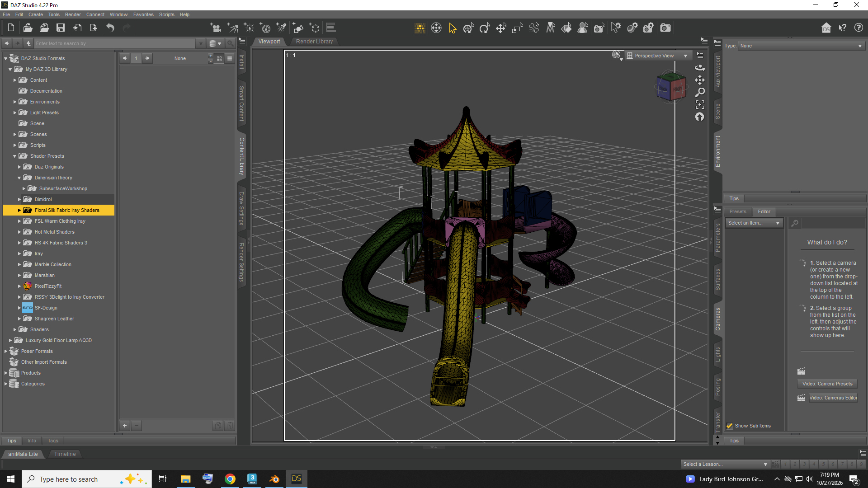868x488 pixels.
Task: Click the content search text field
Action: point(115,43)
